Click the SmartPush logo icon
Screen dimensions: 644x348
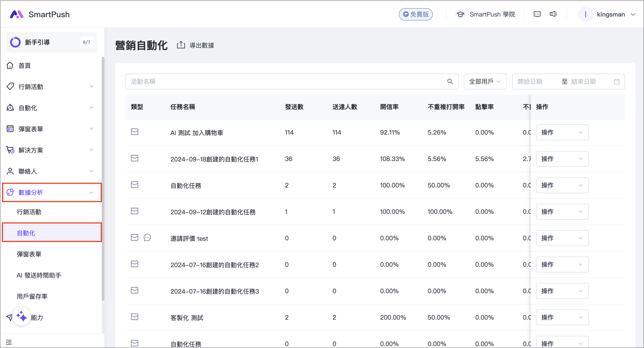tap(17, 14)
